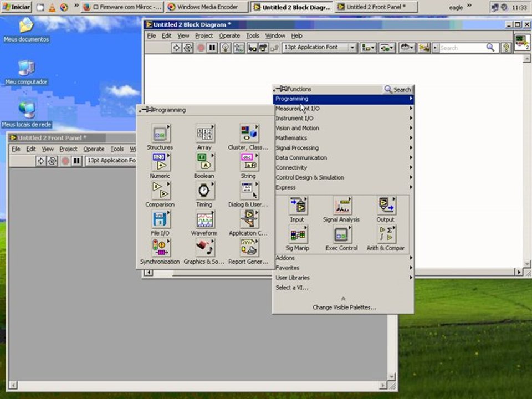The height and width of the screenshot is (399, 532).
Task: Select Programming in Functions palette
Action: pos(344,99)
